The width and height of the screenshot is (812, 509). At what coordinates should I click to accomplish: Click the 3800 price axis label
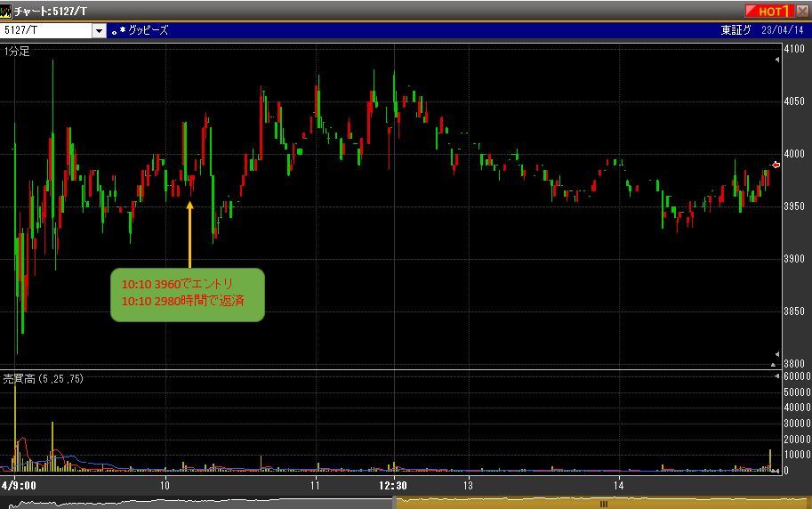point(794,364)
